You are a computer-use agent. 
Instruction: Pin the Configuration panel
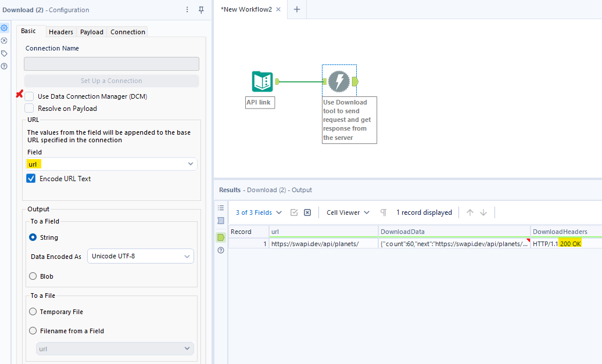pos(201,10)
